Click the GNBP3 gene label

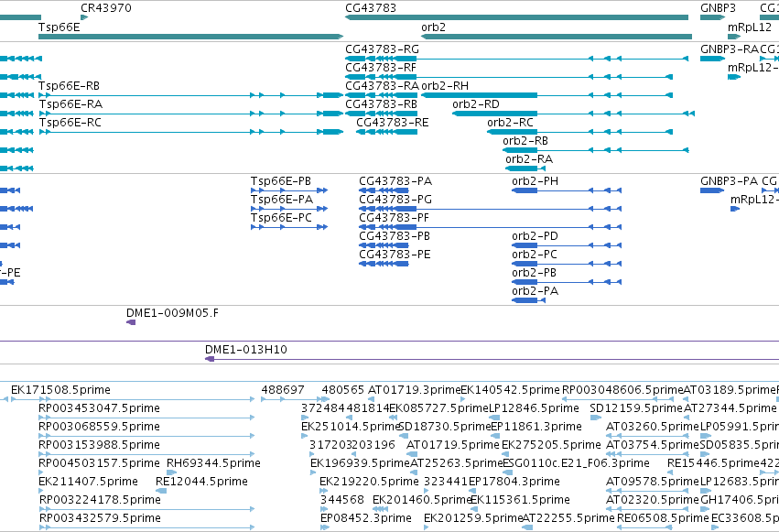click(x=718, y=8)
